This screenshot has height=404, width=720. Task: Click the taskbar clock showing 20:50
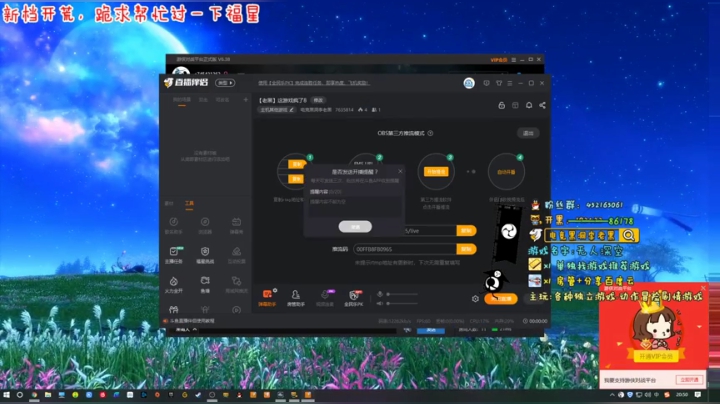[682, 395]
